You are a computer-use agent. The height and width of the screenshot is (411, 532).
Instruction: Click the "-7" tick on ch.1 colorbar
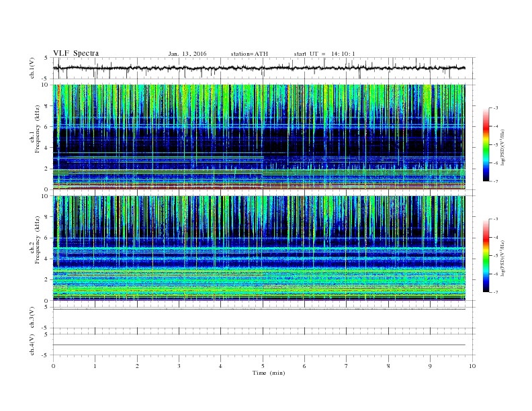[496, 181]
